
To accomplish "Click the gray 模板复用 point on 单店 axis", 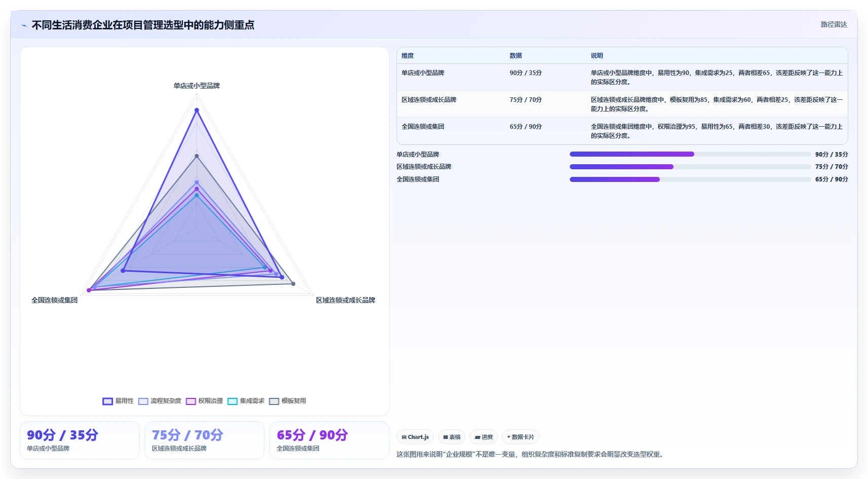I will click(196, 156).
